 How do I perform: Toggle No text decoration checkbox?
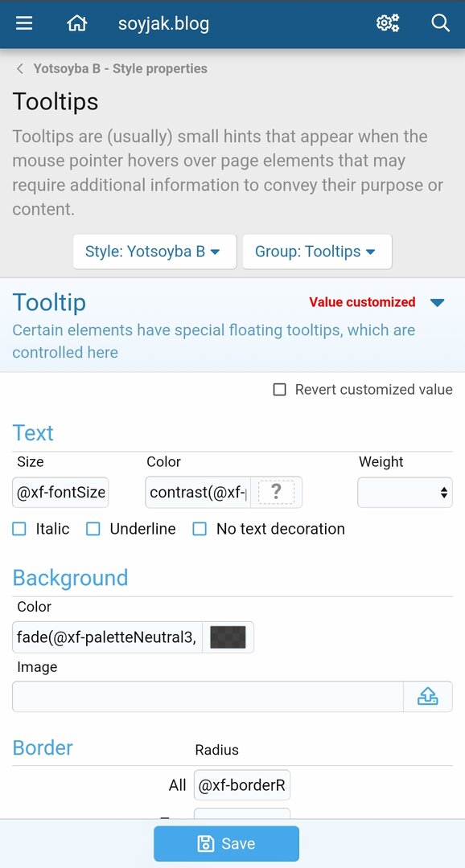pyautogui.click(x=200, y=529)
